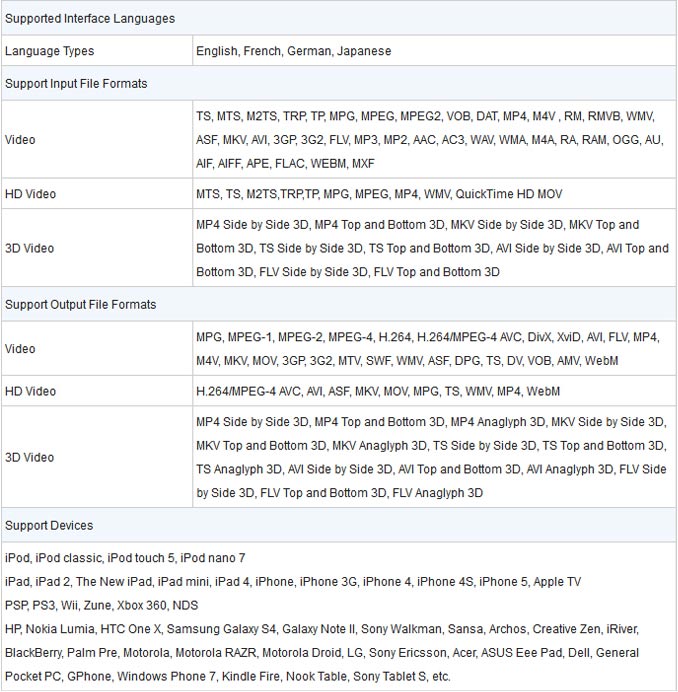The height and width of the screenshot is (692, 678).
Task: Select the output formats 'HD Video' row label
Action: [30, 391]
